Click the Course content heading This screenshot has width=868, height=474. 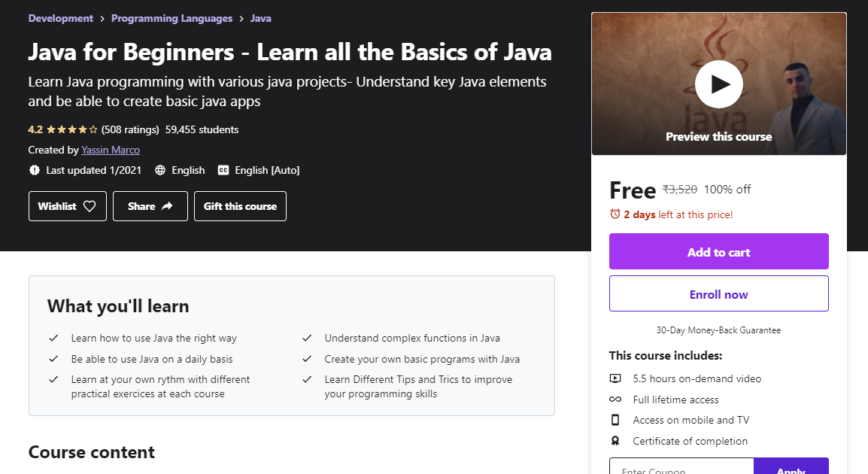[91, 452]
